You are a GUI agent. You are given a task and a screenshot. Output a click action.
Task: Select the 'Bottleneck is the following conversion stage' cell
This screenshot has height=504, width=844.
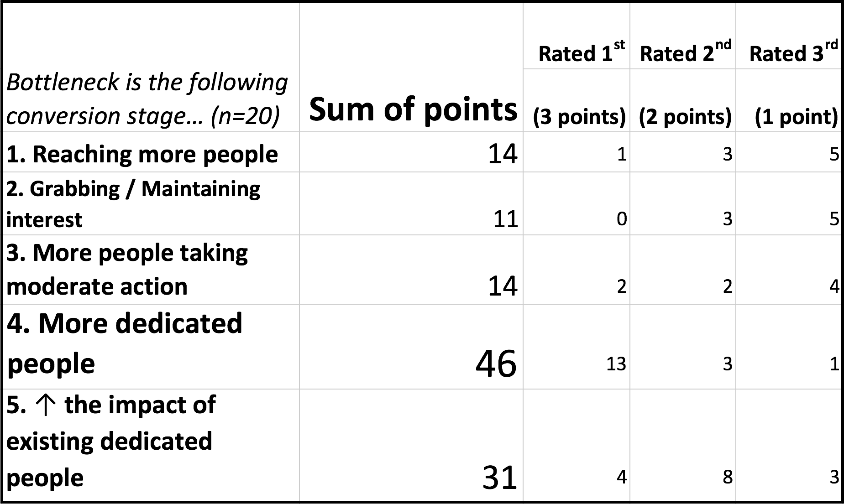tap(151, 68)
